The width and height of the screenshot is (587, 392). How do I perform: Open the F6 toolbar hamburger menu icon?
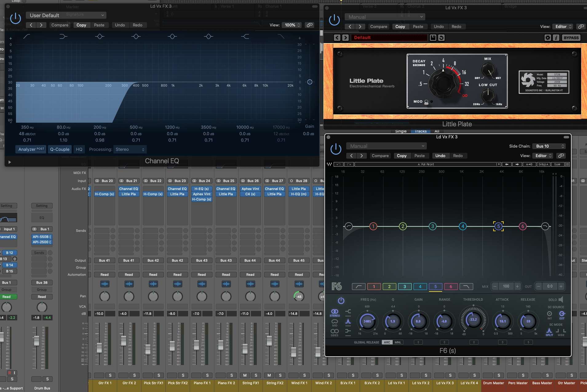click(x=567, y=164)
